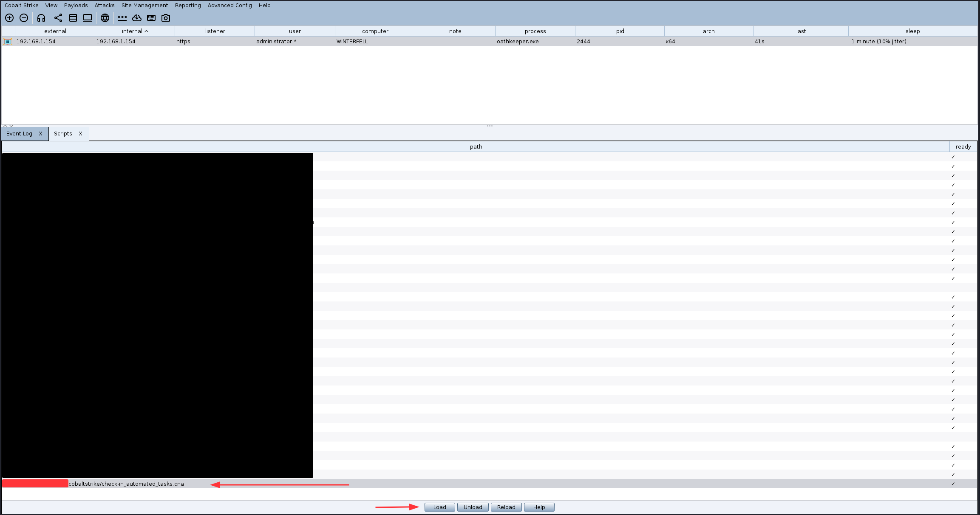Viewport: 980px width, 515px height.
Task: Select the check-in_automated_tasks.cna script row
Action: click(x=126, y=484)
